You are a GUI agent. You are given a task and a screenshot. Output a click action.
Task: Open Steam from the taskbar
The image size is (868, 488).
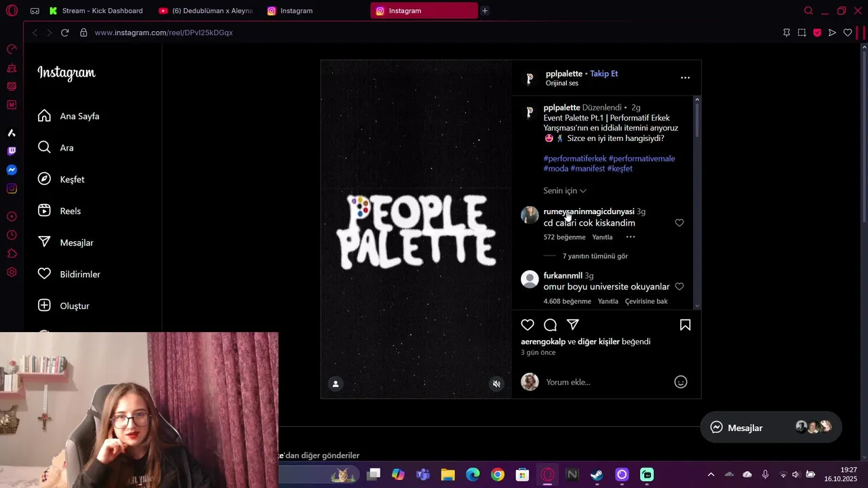pyautogui.click(x=597, y=474)
